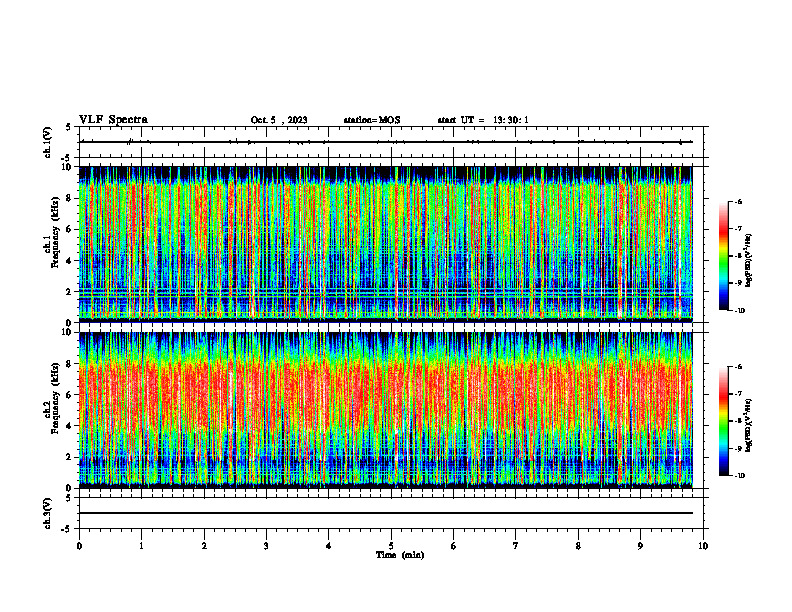Viewport: 792px width, 612px height.
Task: Click time axis tick label "9"
Action: click(640, 546)
